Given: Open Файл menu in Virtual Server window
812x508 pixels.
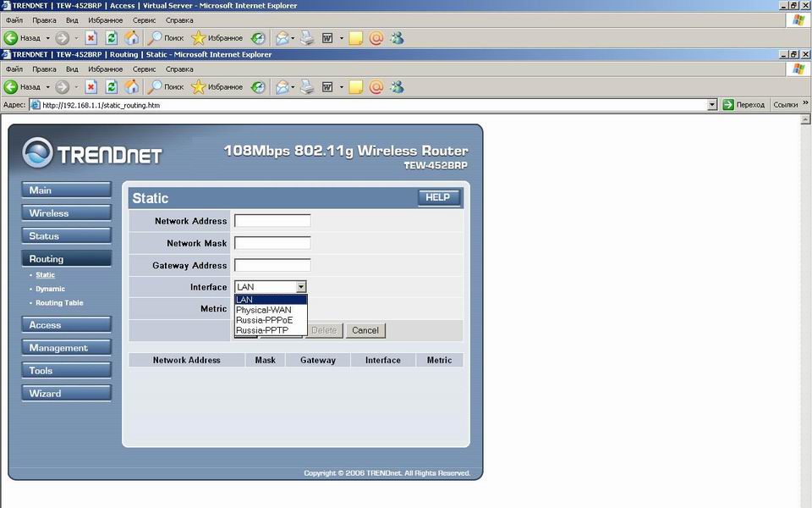Looking at the screenshot, I should pos(14,20).
